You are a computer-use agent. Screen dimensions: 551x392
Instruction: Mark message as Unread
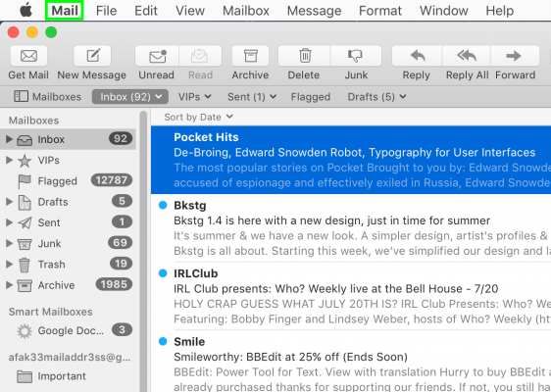(x=157, y=56)
